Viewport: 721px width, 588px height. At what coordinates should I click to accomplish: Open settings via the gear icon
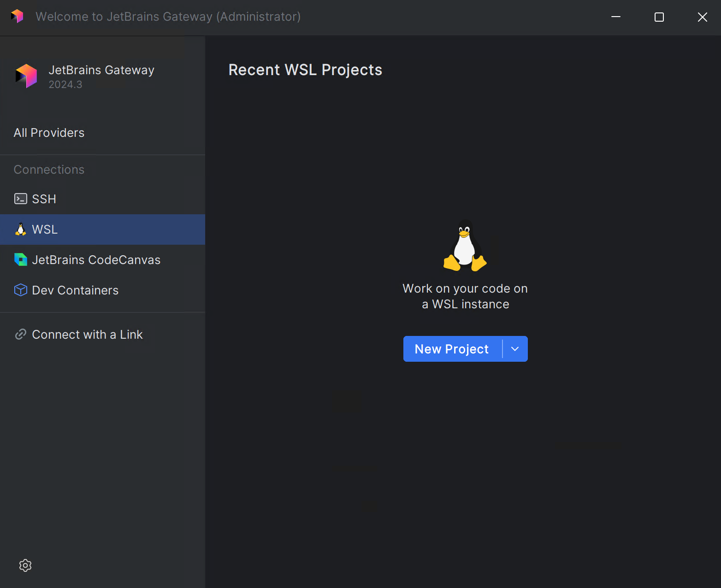[x=25, y=565]
